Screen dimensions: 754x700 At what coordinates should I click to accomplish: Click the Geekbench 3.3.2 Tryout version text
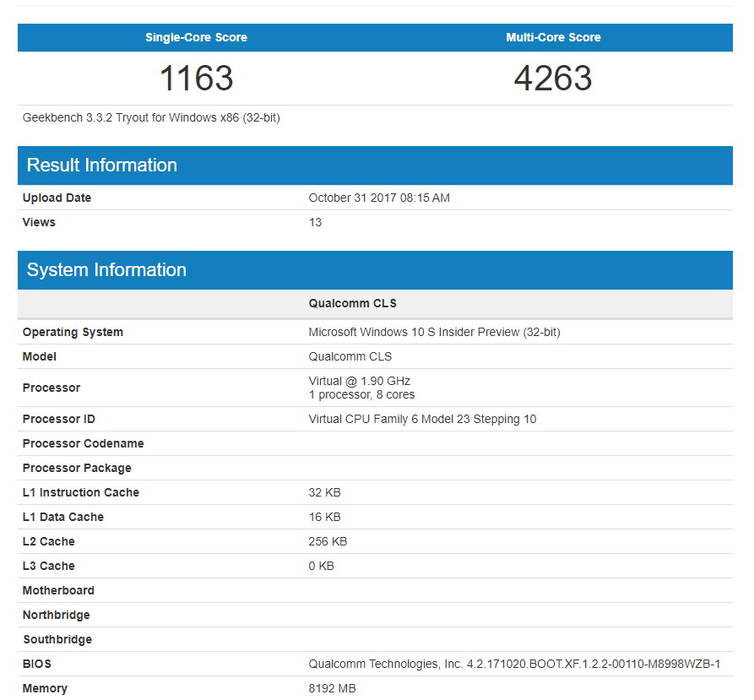[x=151, y=117]
